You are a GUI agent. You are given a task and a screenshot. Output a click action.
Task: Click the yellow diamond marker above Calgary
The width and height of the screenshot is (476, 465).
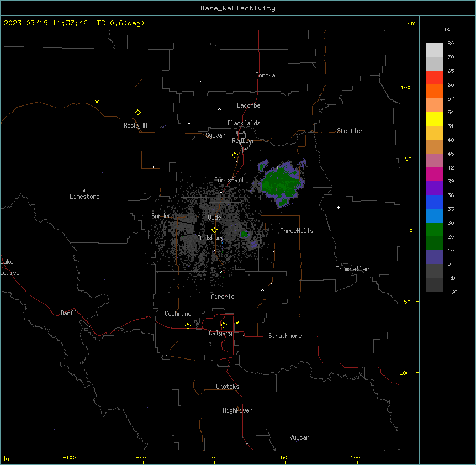click(224, 325)
